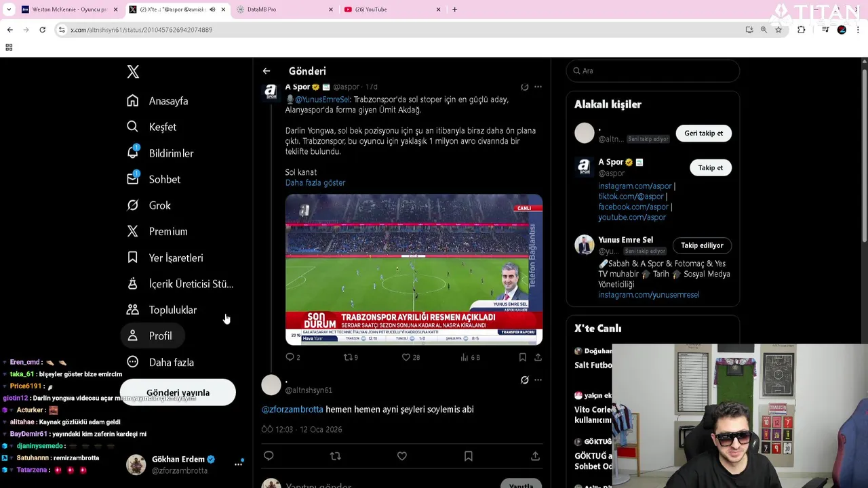Open instagram.com/yunusemresel link
The height and width of the screenshot is (488, 868).
648,295
